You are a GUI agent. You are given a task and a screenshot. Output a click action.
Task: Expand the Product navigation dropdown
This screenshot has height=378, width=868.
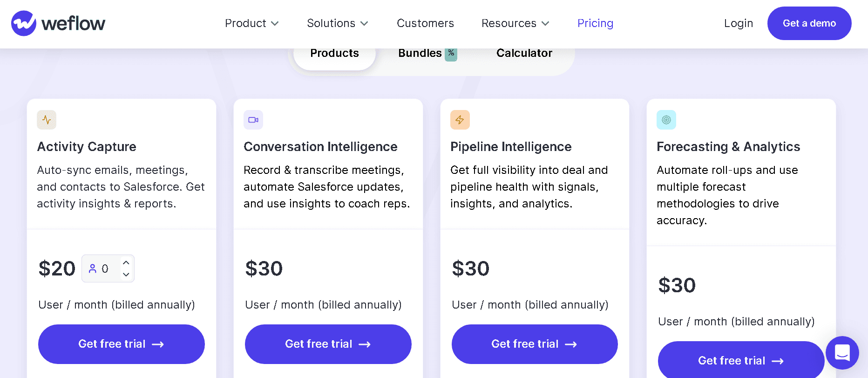pyautogui.click(x=251, y=23)
